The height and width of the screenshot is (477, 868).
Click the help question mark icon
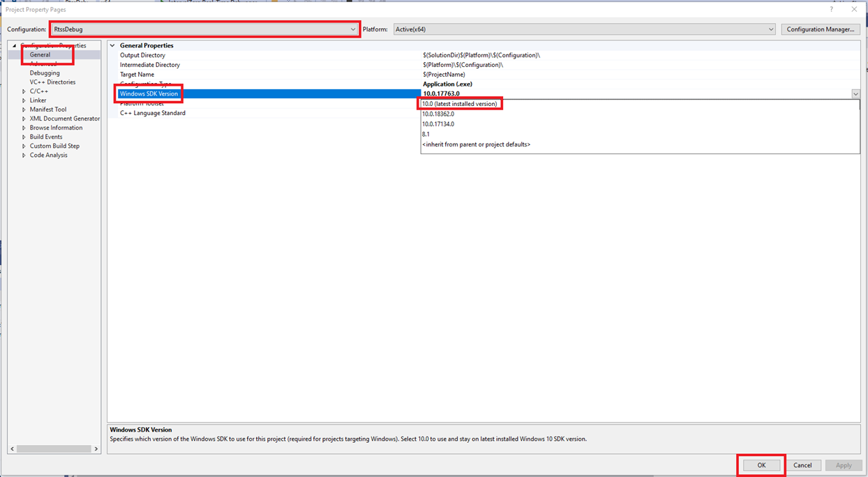pos(831,10)
